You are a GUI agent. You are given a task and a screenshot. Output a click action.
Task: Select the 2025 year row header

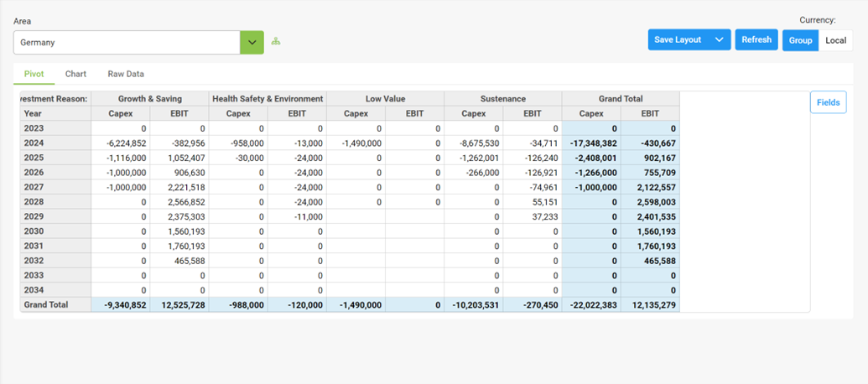coord(55,158)
